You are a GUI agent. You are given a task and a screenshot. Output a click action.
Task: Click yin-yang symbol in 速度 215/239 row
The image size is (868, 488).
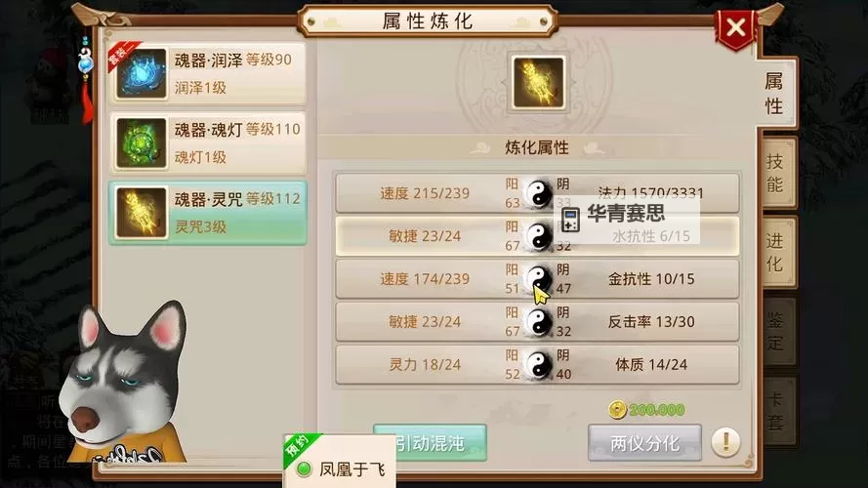[x=538, y=193]
